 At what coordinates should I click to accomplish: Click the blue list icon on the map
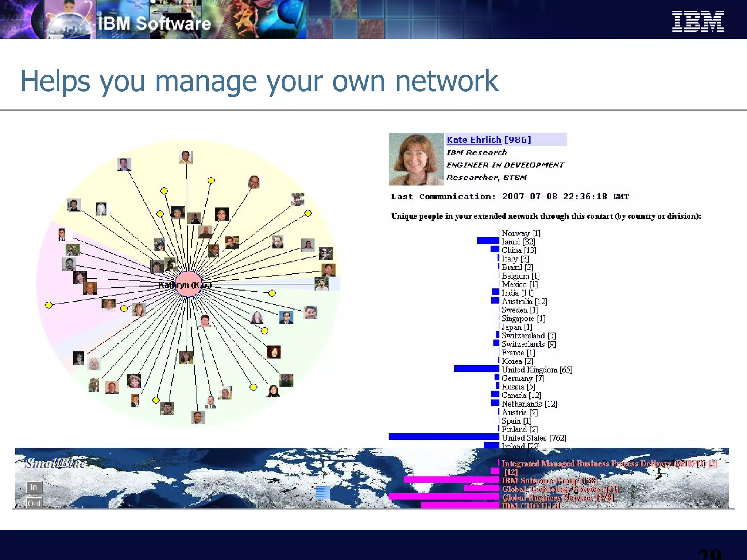(323, 493)
